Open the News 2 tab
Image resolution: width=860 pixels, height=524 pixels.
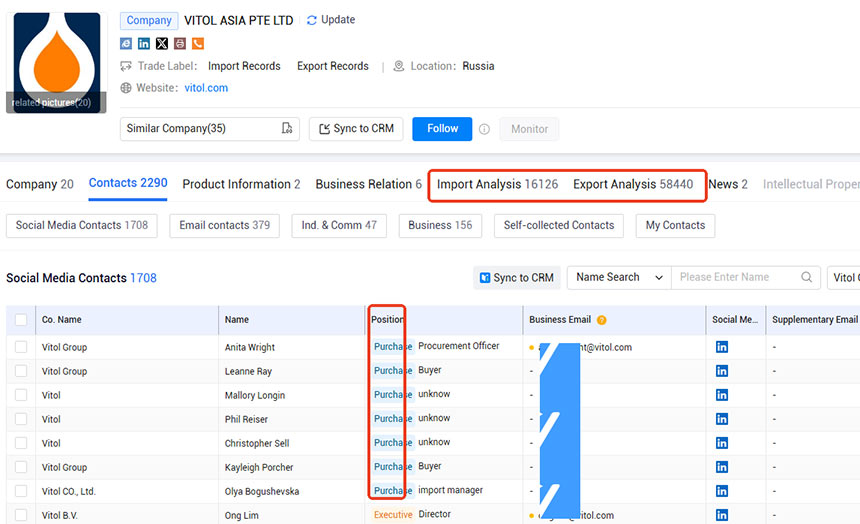tap(728, 184)
